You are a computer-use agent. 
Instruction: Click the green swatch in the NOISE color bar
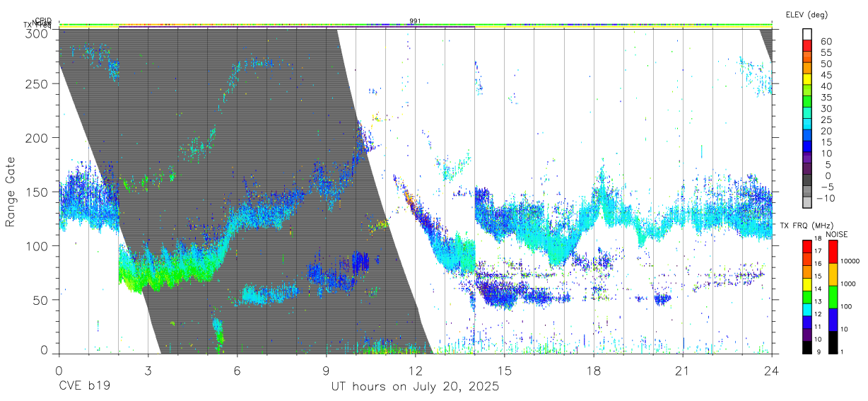(832, 296)
